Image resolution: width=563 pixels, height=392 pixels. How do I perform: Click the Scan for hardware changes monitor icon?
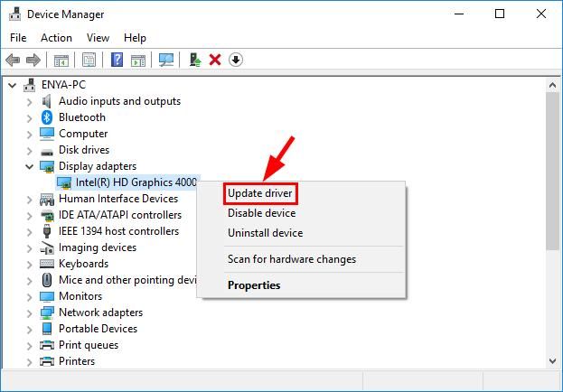[x=165, y=60]
